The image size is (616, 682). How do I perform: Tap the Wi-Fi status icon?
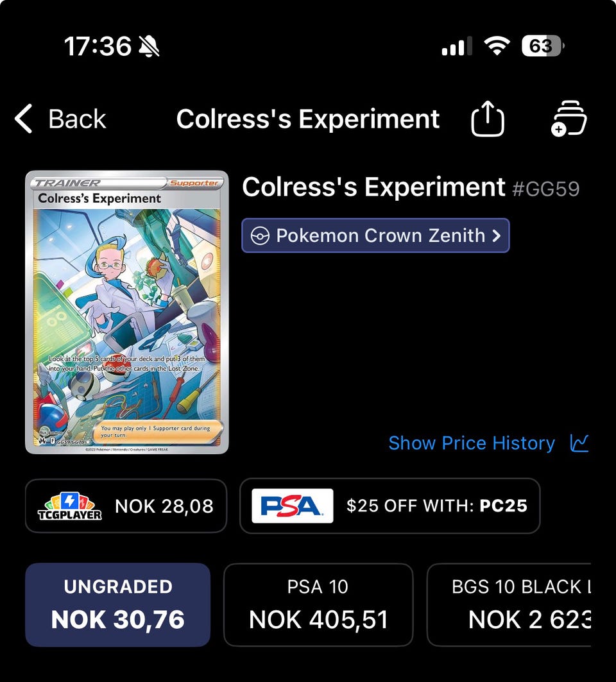point(496,46)
